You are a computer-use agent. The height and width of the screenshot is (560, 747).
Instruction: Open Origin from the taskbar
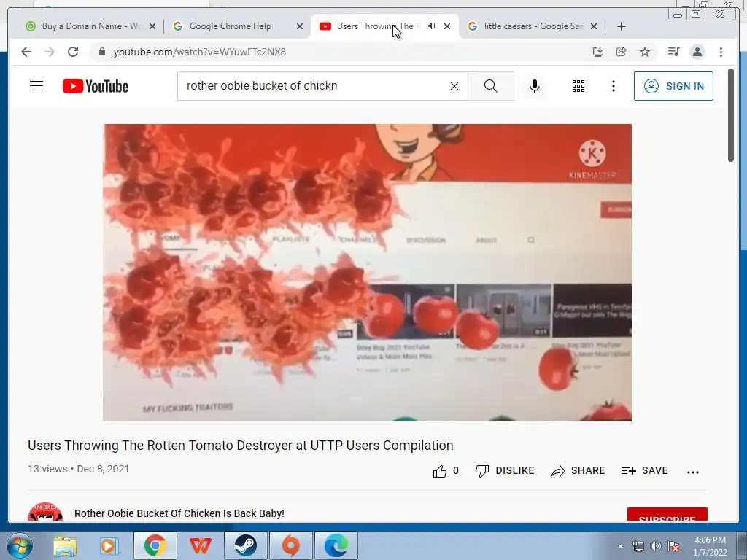[x=290, y=545]
